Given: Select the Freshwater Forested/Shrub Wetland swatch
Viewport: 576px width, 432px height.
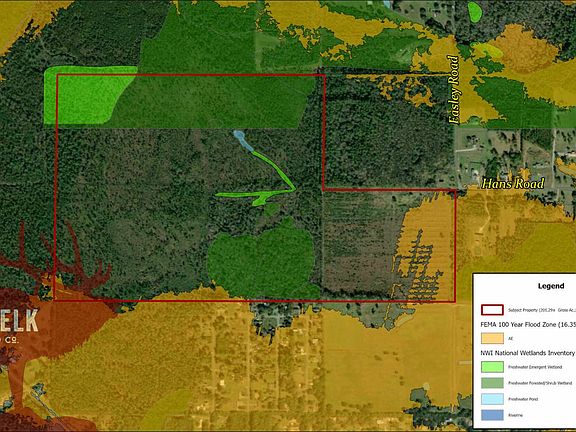Looking at the screenshot, I should (x=492, y=383).
